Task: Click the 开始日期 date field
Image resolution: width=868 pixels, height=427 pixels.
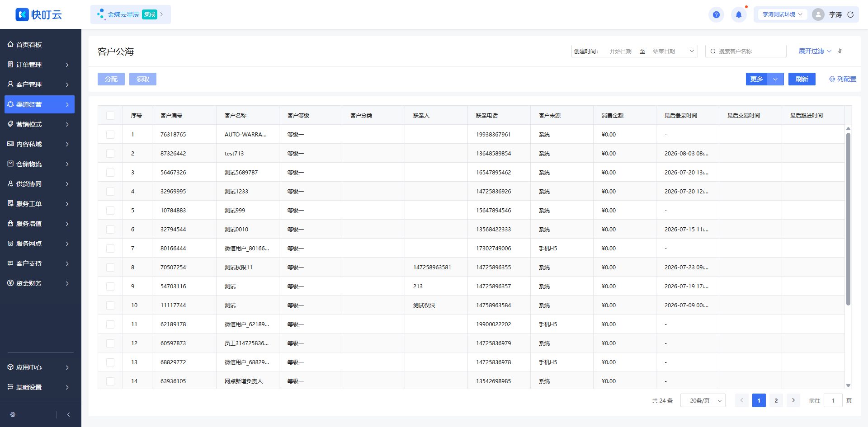Action: click(x=620, y=51)
